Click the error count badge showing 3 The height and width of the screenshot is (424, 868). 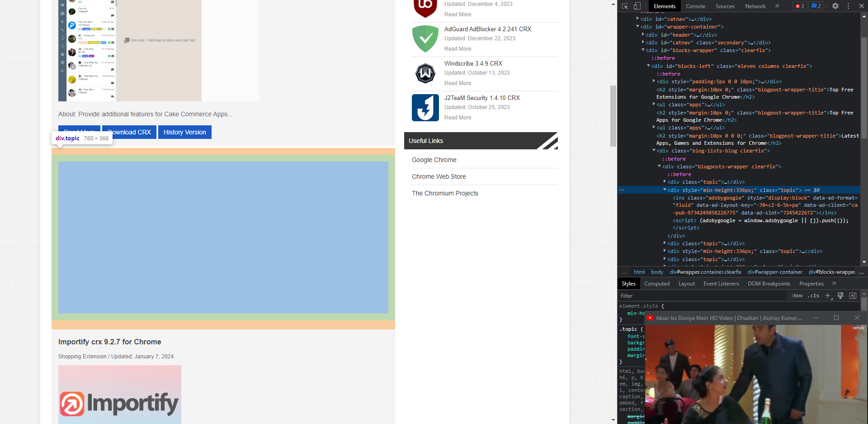point(799,6)
